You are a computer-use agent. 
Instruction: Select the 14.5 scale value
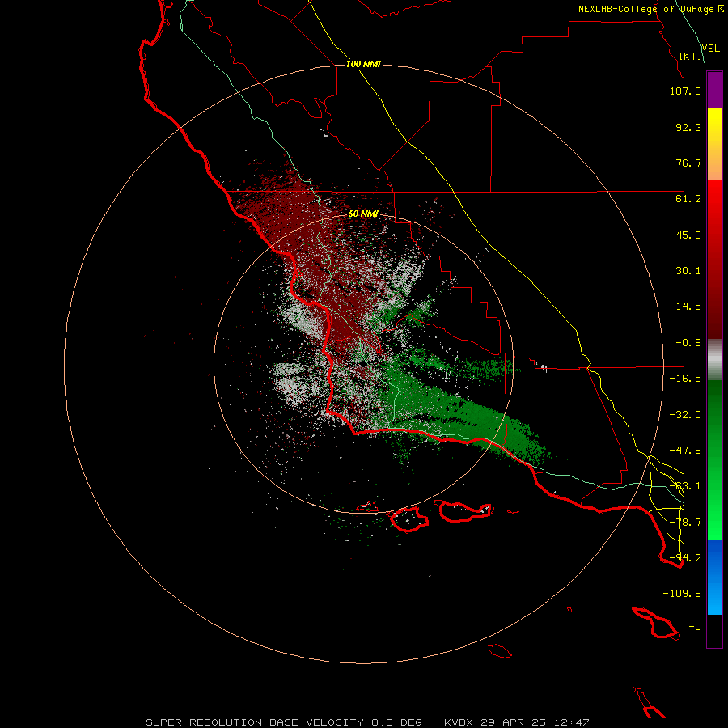tap(688, 307)
